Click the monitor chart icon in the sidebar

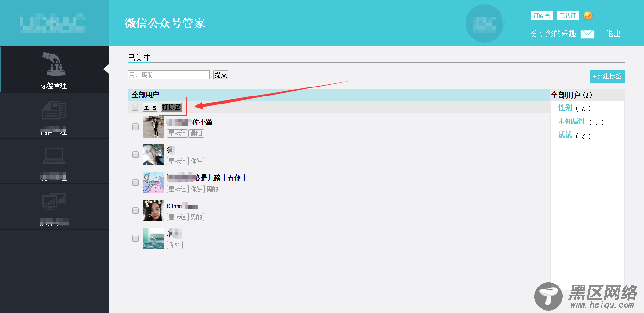(54, 202)
